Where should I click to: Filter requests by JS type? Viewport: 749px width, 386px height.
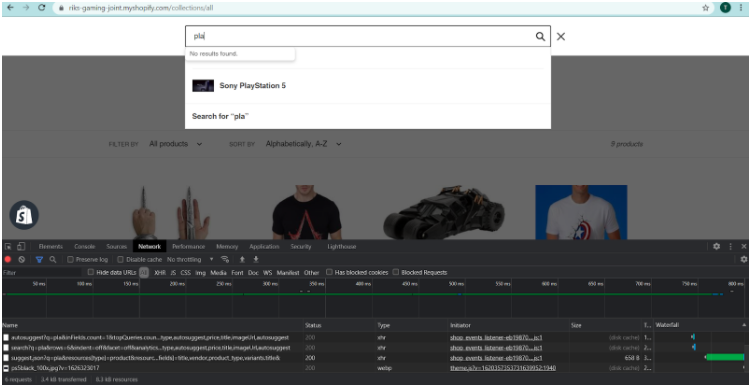point(173,273)
